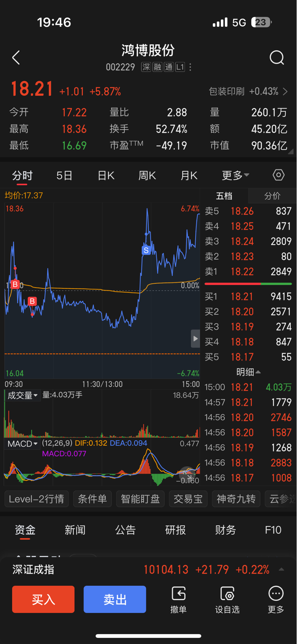The image size is (297, 644).
Task: Tap the back arrow icon
Action: (x=16, y=58)
